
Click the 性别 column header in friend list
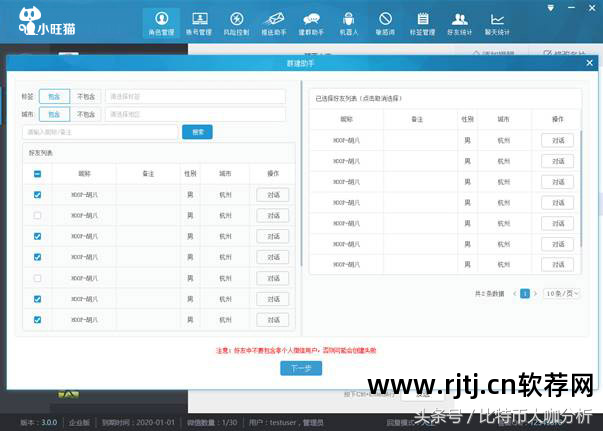point(190,174)
